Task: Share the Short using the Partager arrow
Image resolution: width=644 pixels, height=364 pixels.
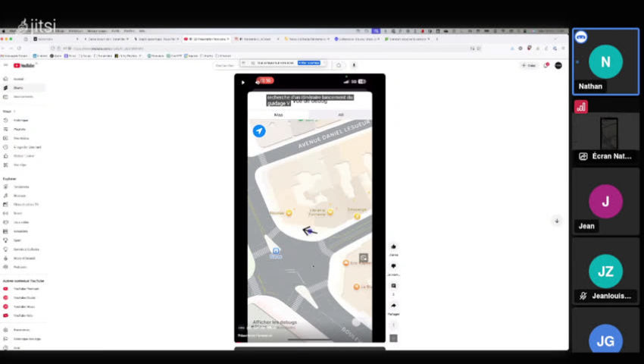Action: [x=393, y=306]
